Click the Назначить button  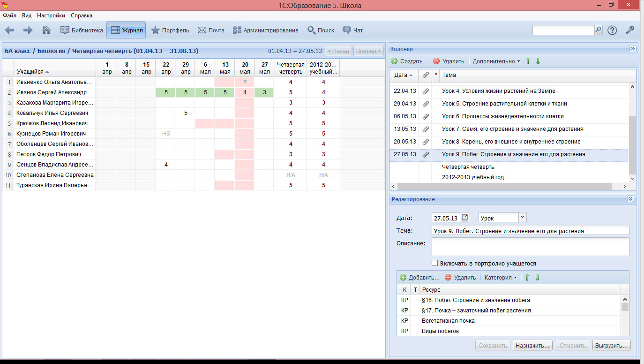click(532, 345)
